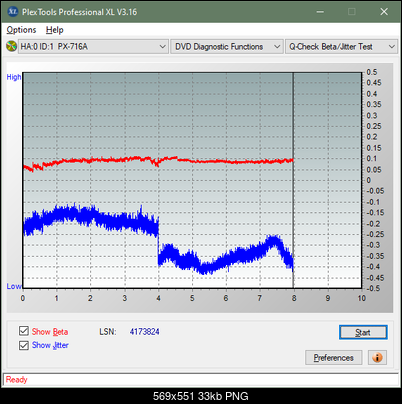402x404 pixels.
Task: Expand the DVD Diagnostic Functions dropdown
Action: point(227,47)
